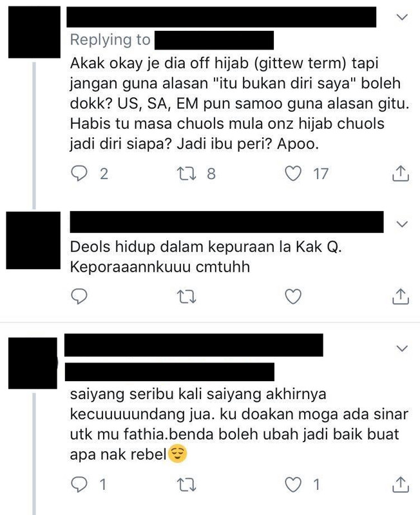Retweet the 'Akak okay je' hijab tweet

186,173
